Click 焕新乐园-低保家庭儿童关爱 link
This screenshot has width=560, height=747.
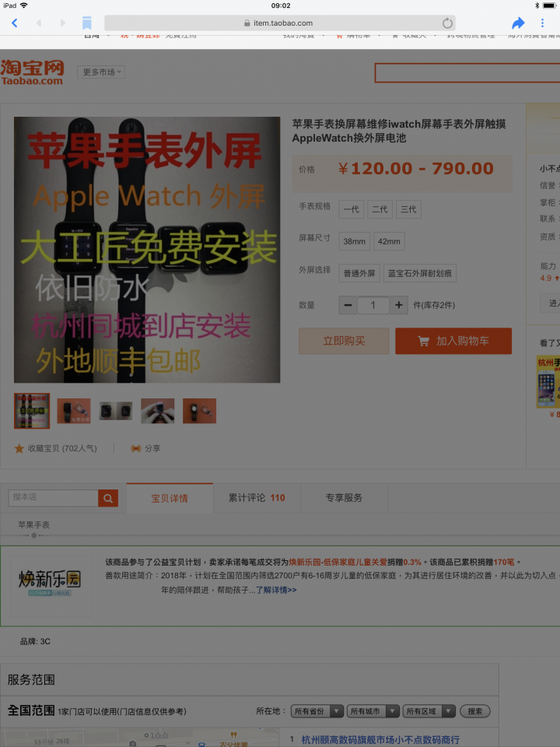pyautogui.click(x=338, y=562)
